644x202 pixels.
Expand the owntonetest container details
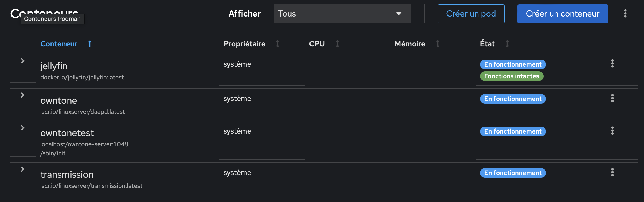[x=23, y=128]
